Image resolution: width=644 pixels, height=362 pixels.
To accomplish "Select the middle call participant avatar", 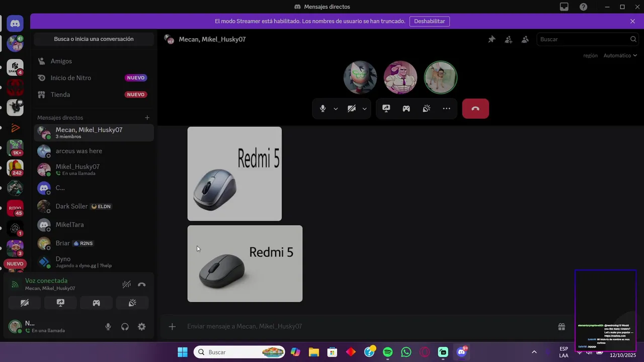I will pos(400,77).
